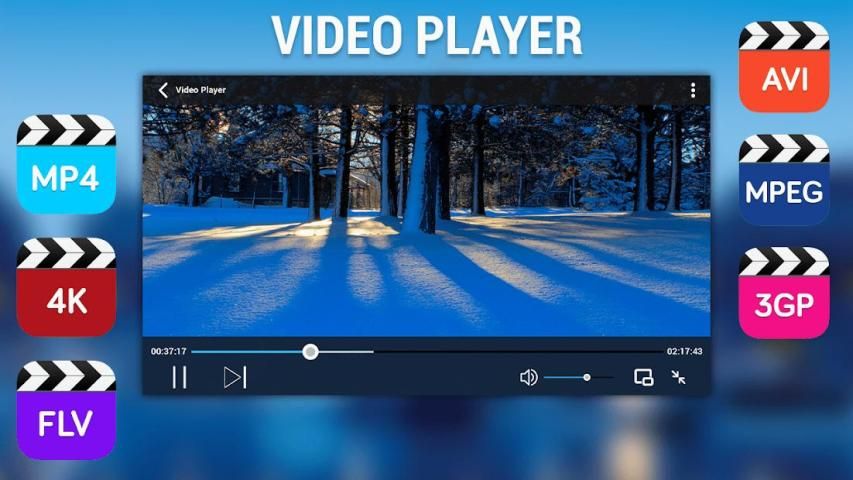Mute the speaker volume icon
853x480 pixels.
(528, 377)
